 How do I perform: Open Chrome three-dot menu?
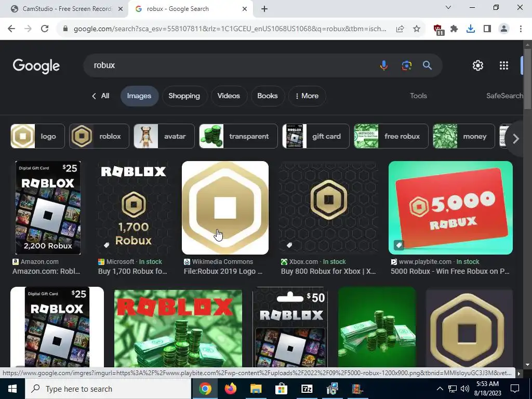point(521,29)
